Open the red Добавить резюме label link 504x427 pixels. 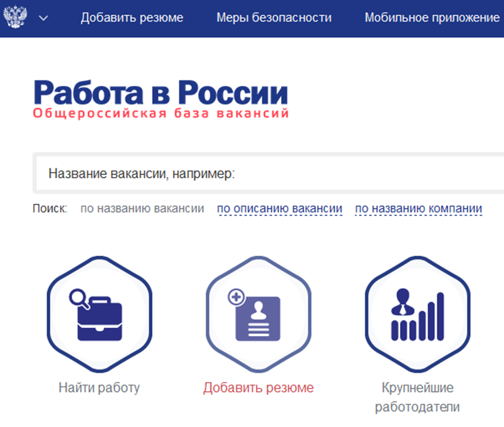click(x=258, y=388)
